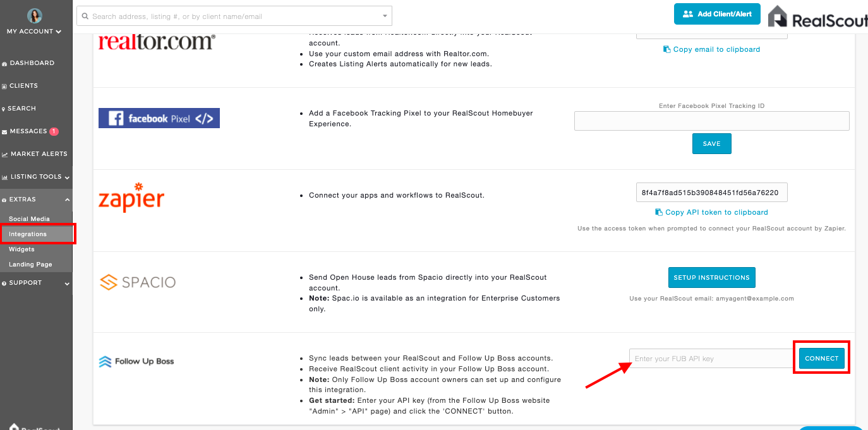Click "Use your RealScout email: amyagent@example.com" text
This screenshot has height=430, width=868.
click(711, 299)
